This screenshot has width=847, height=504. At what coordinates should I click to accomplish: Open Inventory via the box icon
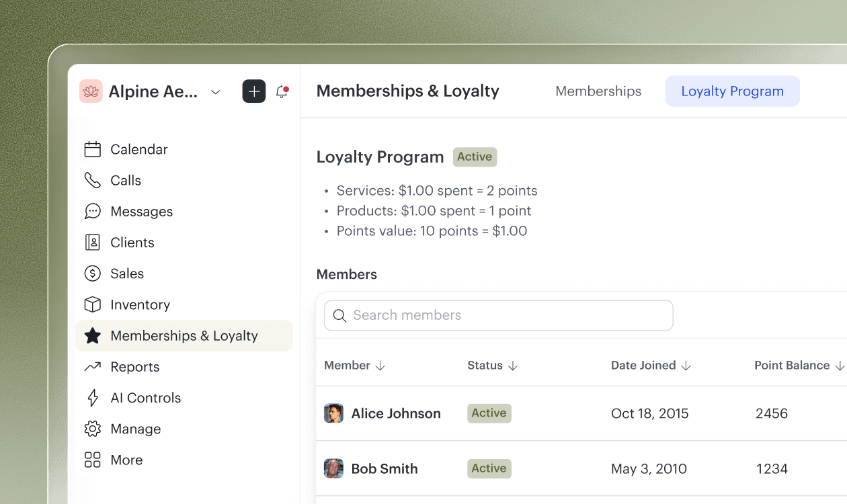coord(92,304)
